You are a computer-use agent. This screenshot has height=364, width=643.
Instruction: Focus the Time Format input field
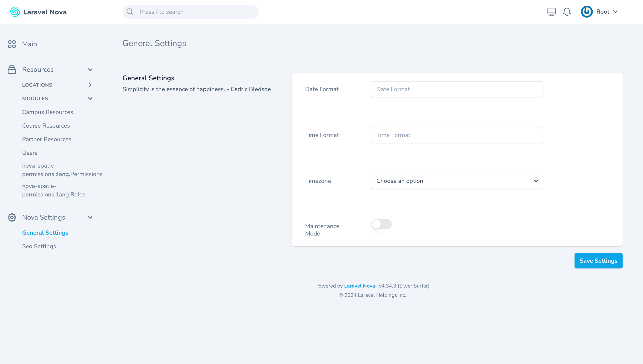(x=457, y=135)
